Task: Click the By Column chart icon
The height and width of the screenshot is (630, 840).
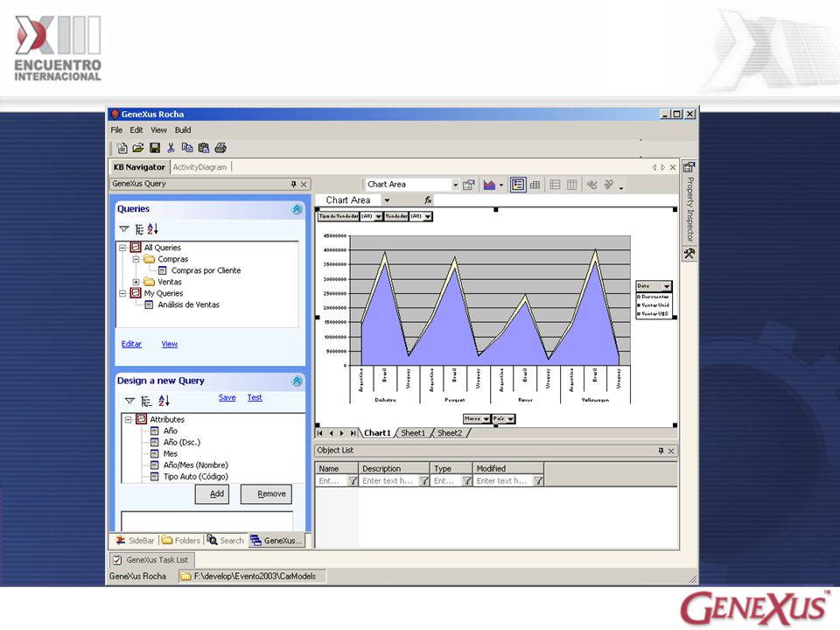Action: (x=571, y=185)
